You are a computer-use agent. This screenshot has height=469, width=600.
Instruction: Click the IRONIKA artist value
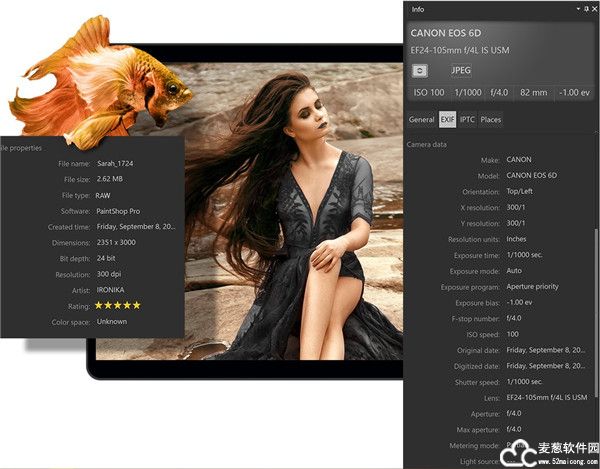tap(113, 289)
